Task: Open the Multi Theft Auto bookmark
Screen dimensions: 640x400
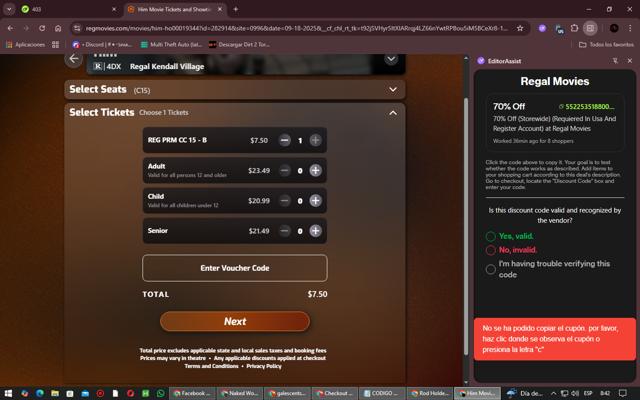Action: click(171, 44)
